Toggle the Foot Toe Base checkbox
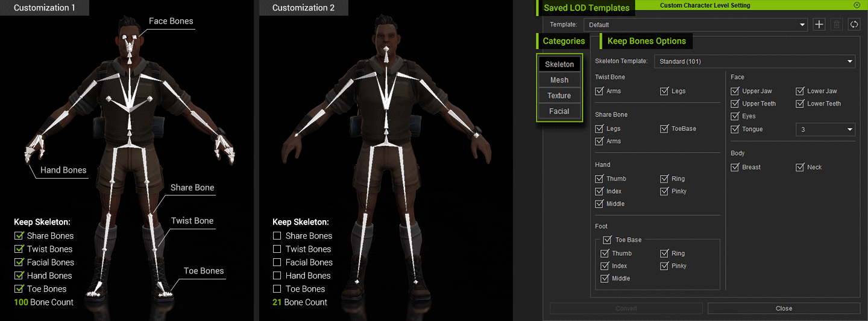This screenshot has width=868, height=321. click(x=608, y=240)
